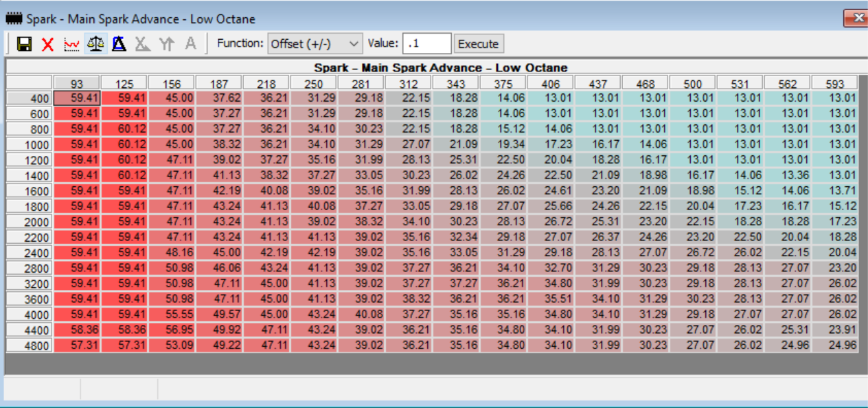Select the row header 2800
868x408 pixels.
(x=30, y=268)
